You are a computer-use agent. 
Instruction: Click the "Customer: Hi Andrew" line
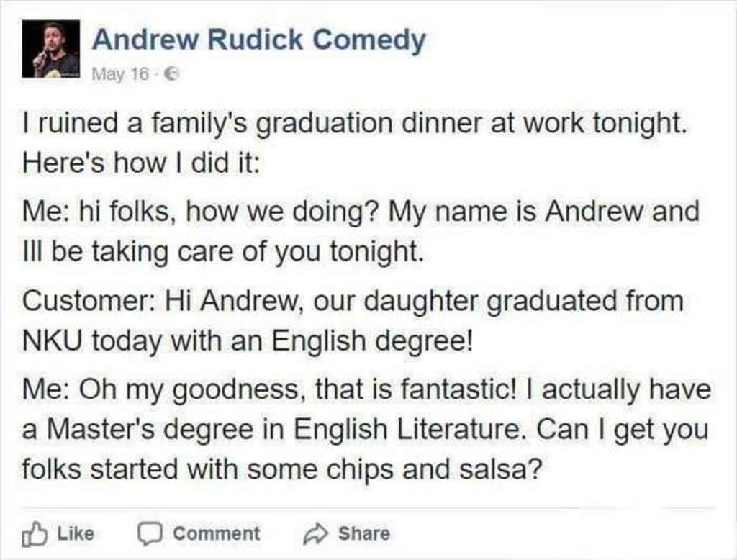click(353, 300)
